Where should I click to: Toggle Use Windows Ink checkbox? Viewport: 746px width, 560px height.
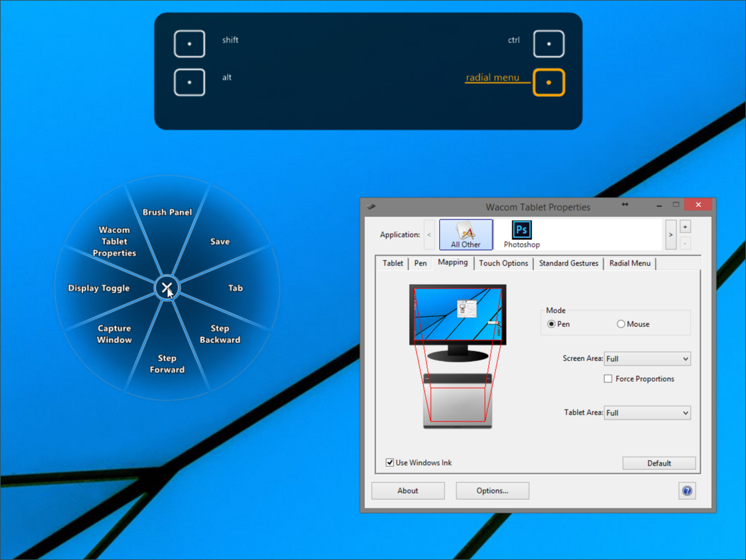[390, 462]
